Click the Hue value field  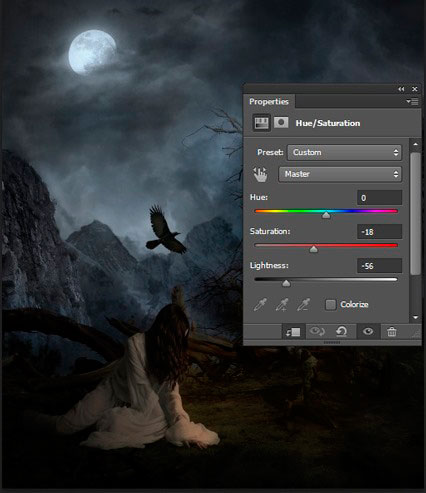point(380,198)
